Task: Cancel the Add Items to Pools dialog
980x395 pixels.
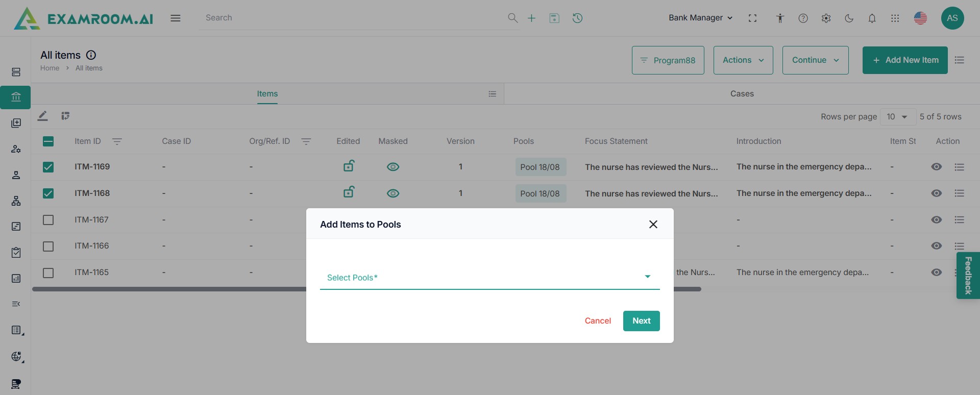Action: pyautogui.click(x=598, y=321)
